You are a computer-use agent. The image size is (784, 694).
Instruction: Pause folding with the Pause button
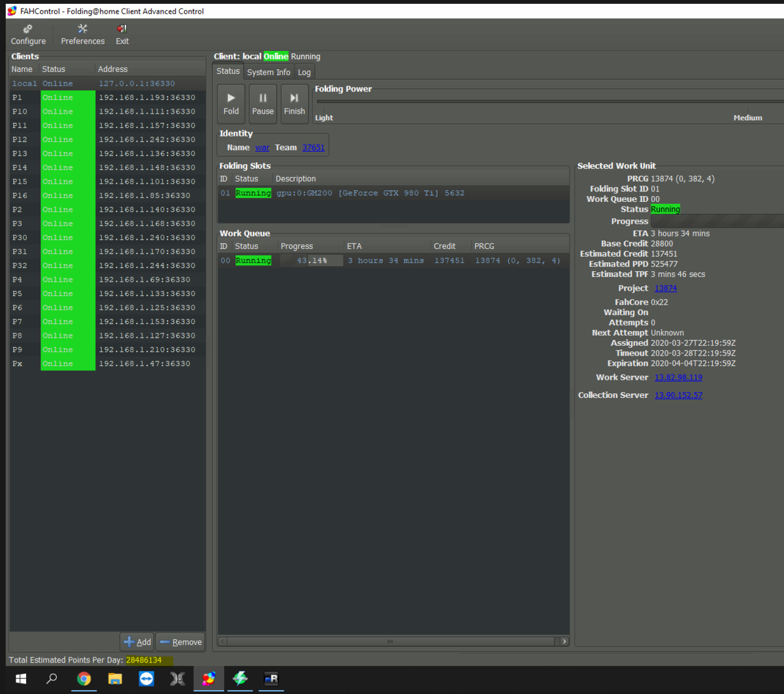[x=263, y=104]
